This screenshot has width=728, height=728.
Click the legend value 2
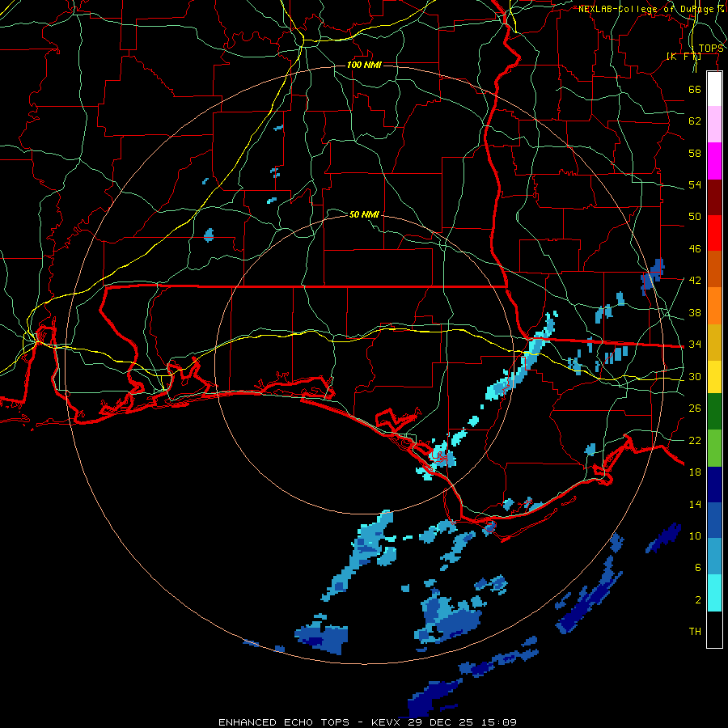pyautogui.click(x=698, y=599)
